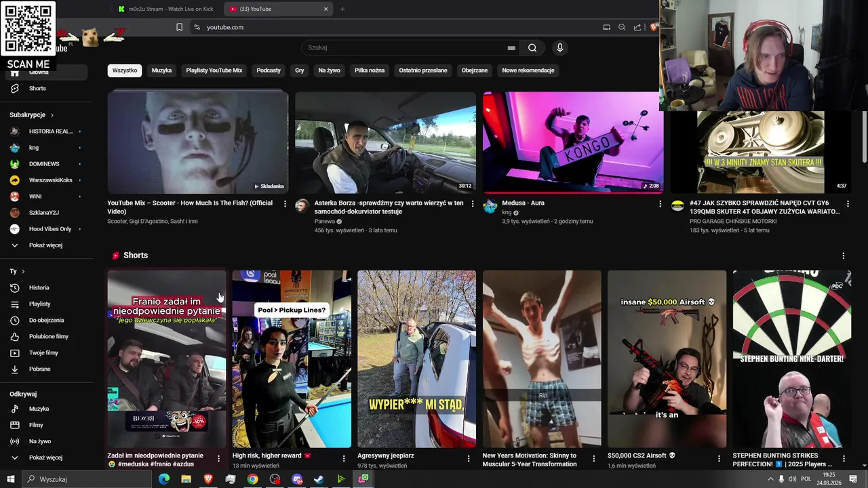Open the YouTube Mix Scooter video title
The width and height of the screenshot is (868, 488).
pyautogui.click(x=190, y=207)
